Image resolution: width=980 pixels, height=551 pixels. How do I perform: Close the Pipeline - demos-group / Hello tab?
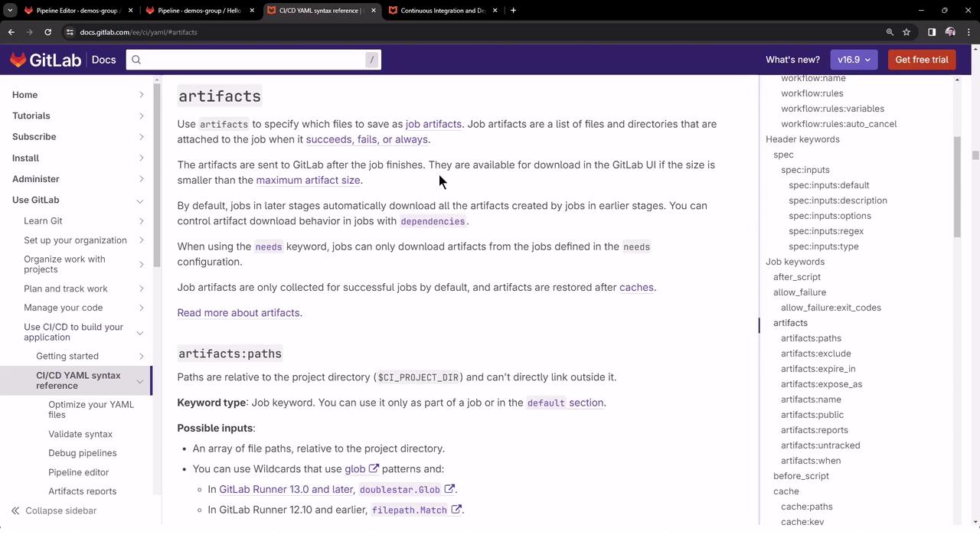[252, 11]
